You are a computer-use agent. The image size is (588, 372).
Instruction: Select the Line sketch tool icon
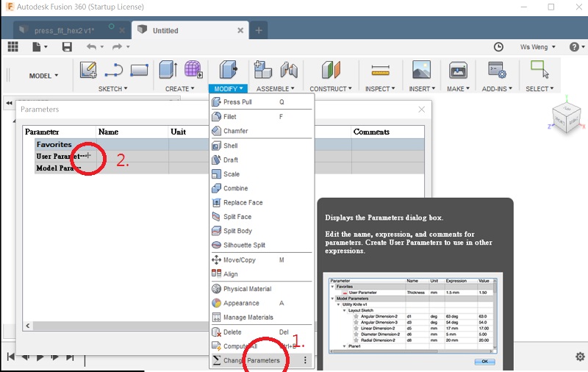tap(114, 70)
